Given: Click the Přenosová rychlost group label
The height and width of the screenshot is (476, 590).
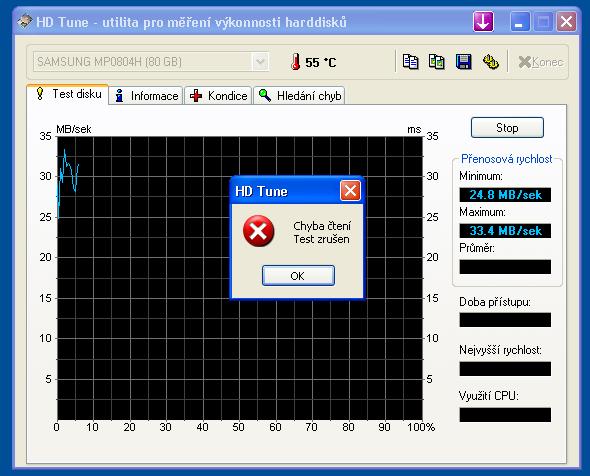Looking at the screenshot, I should pos(506,159).
